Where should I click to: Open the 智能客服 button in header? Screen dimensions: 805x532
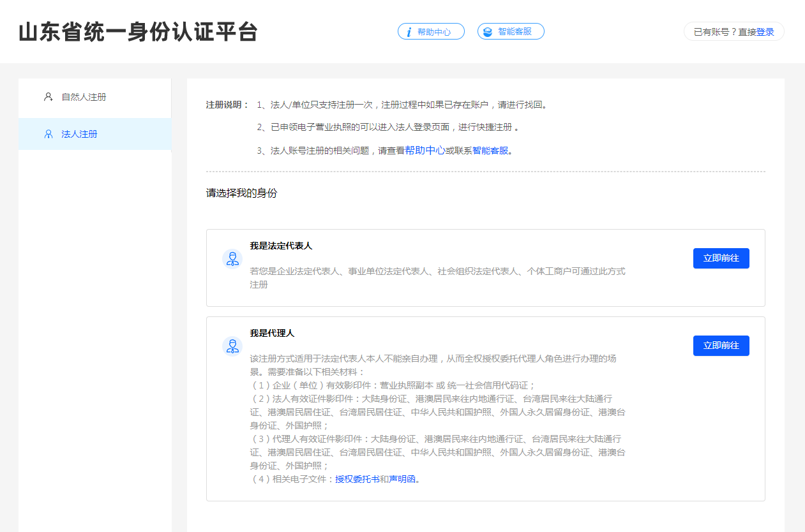(x=511, y=31)
